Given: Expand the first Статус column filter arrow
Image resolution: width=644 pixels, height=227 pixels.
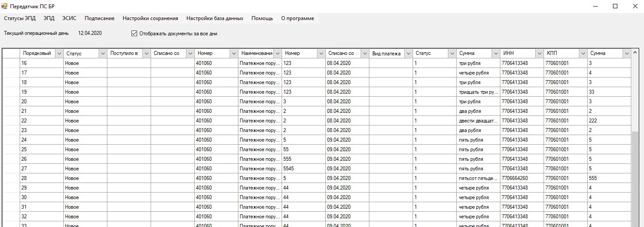Looking at the screenshot, I should click(103, 53).
